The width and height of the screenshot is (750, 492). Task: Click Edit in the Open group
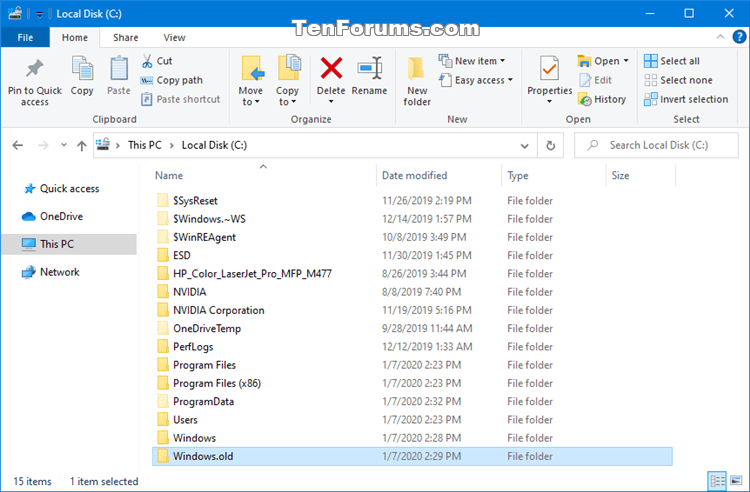tap(596, 80)
